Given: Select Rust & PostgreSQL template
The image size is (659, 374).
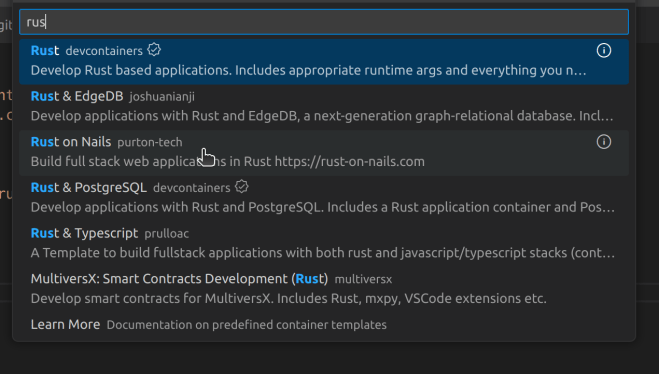Looking at the screenshot, I should coord(324,198).
